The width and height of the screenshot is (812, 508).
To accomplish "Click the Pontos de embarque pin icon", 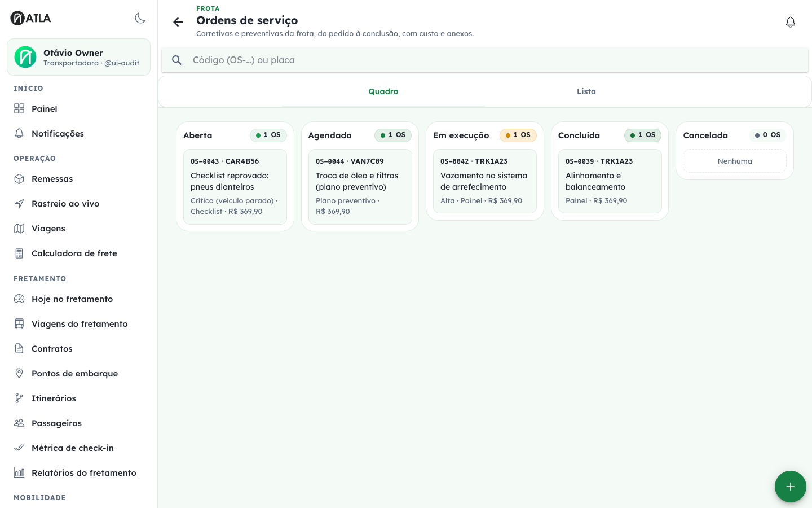I will 19,373.
